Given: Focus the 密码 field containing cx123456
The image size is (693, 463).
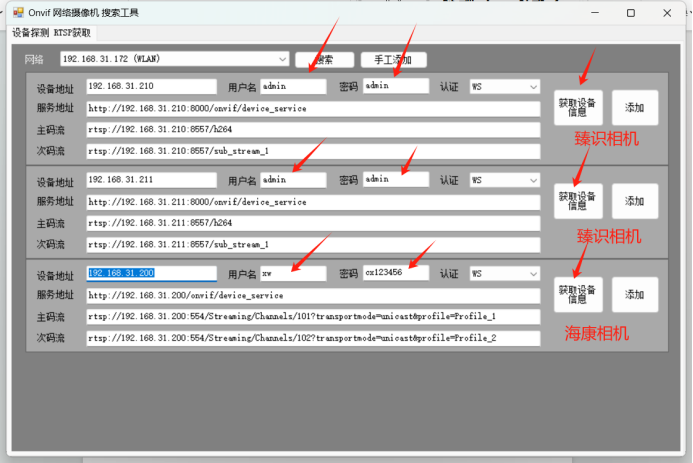Looking at the screenshot, I should click(396, 273).
